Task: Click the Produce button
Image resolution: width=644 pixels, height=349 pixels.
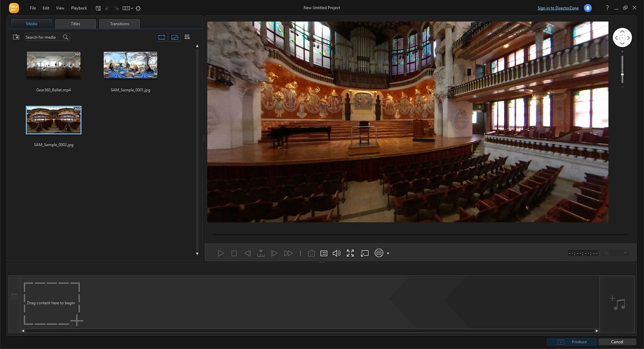Action: tap(572, 342)
